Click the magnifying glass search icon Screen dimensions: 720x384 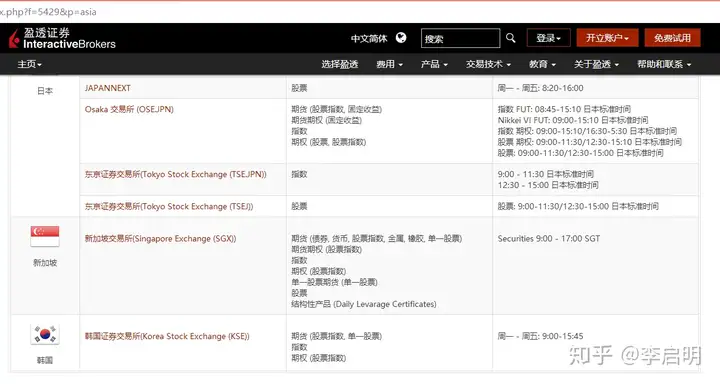pyautogui.click(x=511, y=38)
